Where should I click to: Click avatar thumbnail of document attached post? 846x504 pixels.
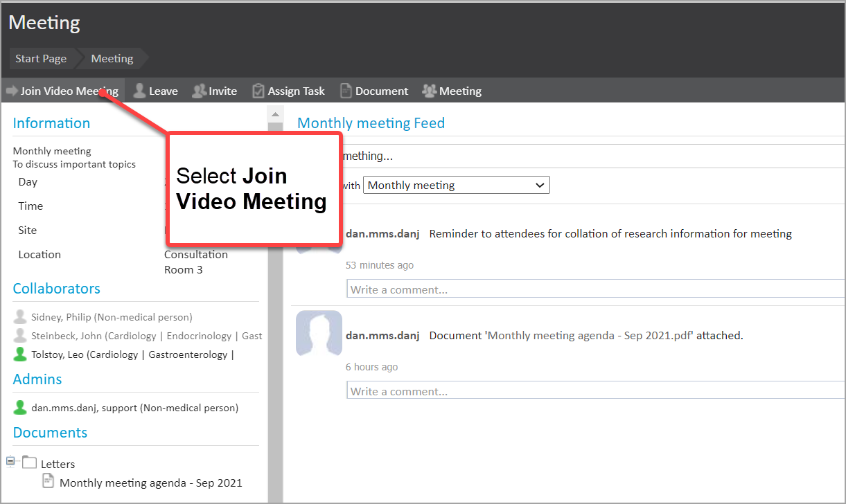click(319, 333)
